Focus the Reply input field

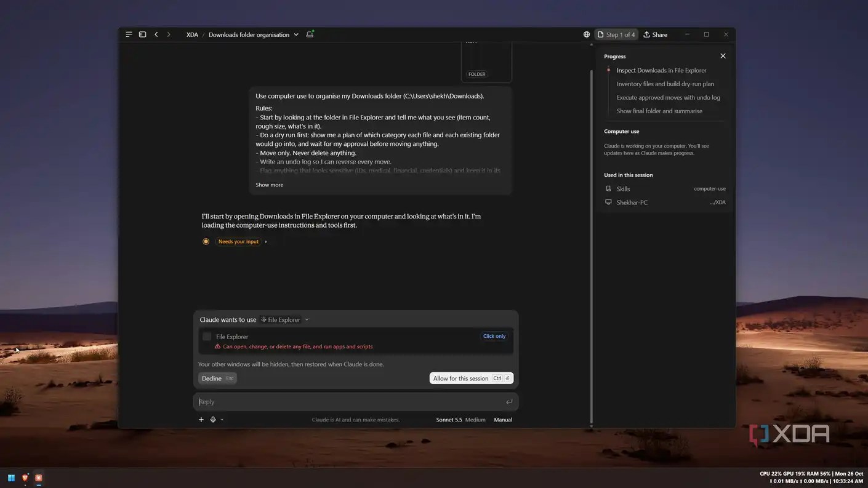pos(356,402)
